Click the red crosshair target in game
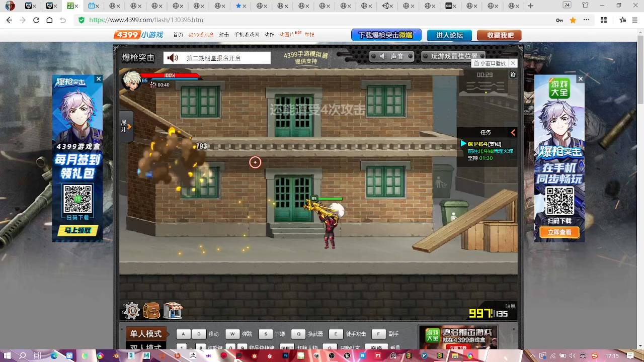The image size is (644, 362). 255,162
